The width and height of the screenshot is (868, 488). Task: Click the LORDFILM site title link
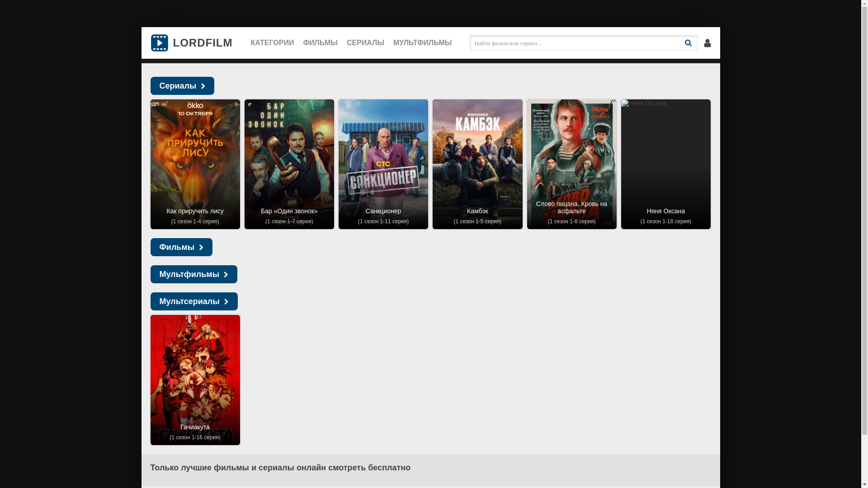click(x=203, y=43)
